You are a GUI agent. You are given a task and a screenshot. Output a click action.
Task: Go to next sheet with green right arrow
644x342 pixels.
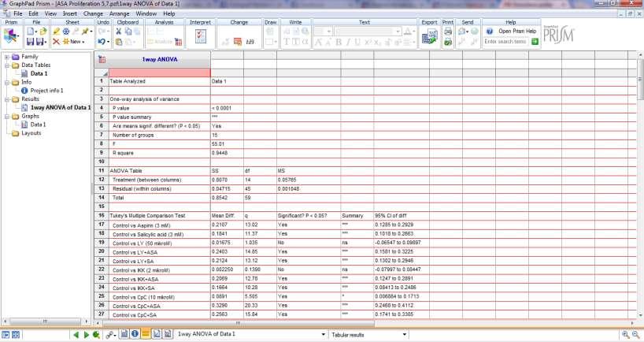pos(87,335)
